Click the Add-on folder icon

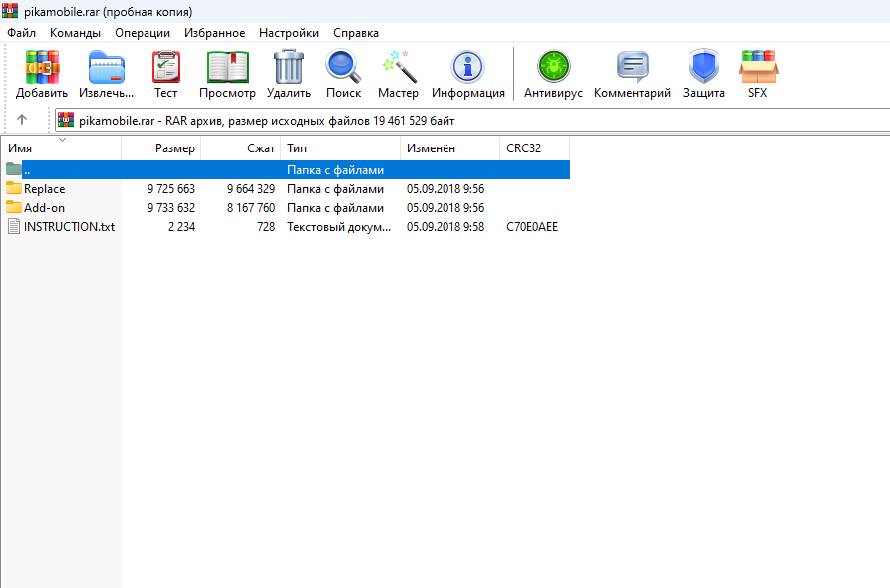pos(14,207)
